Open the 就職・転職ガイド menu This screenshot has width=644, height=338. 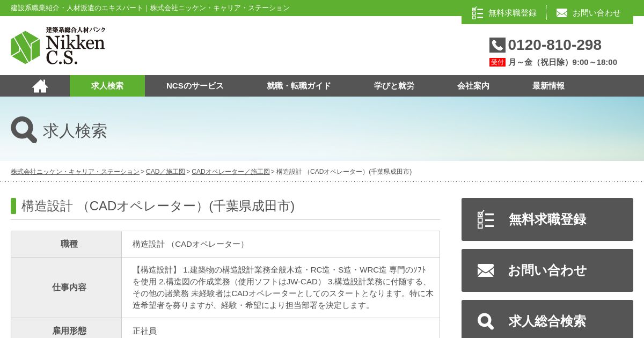[x=299, y=86]
